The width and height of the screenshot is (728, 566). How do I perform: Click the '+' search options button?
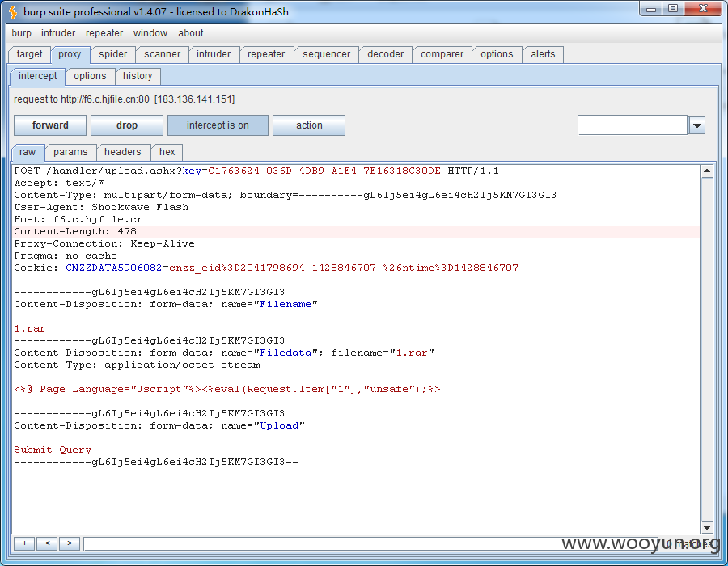(x=24, y=543)
